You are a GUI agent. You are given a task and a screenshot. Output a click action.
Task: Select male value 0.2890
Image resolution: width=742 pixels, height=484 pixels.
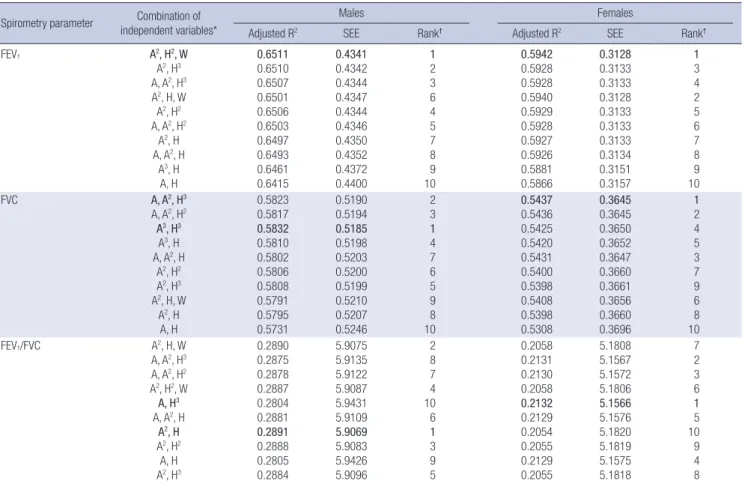[x=273, y=346]
